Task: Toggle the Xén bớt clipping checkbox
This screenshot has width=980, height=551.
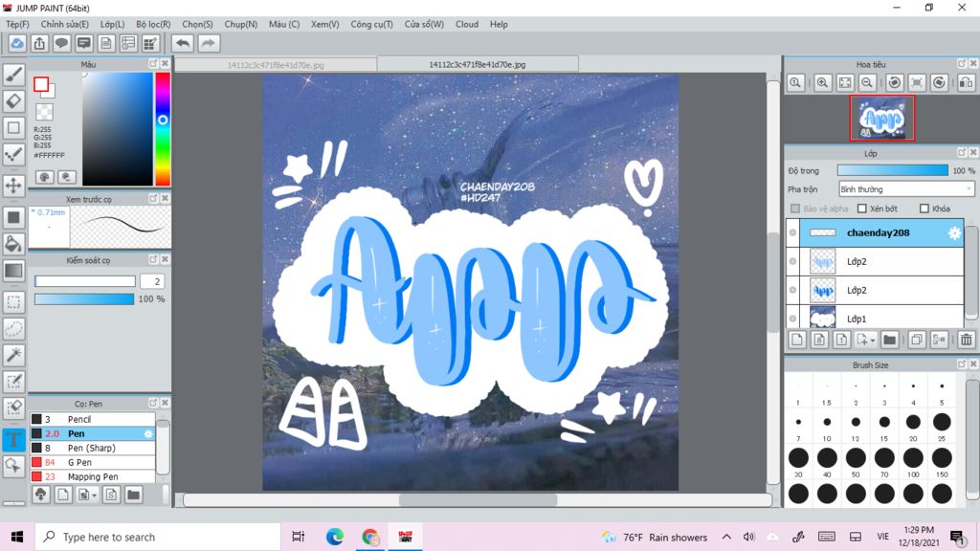Action: pos(862,209)
